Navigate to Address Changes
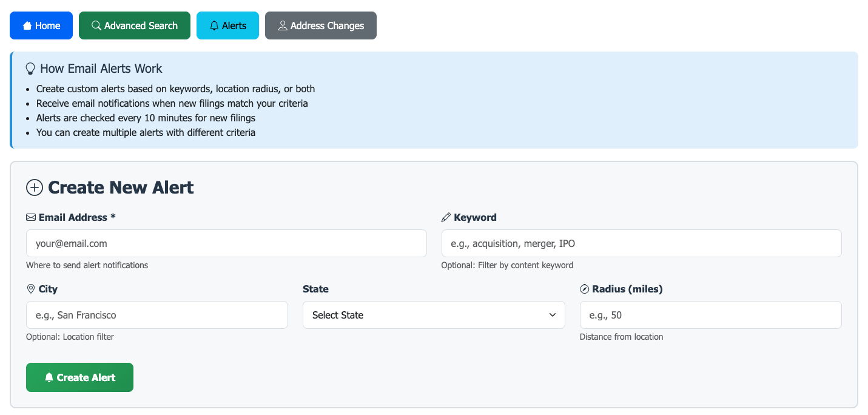868x415 pixels. click(320, 25)
